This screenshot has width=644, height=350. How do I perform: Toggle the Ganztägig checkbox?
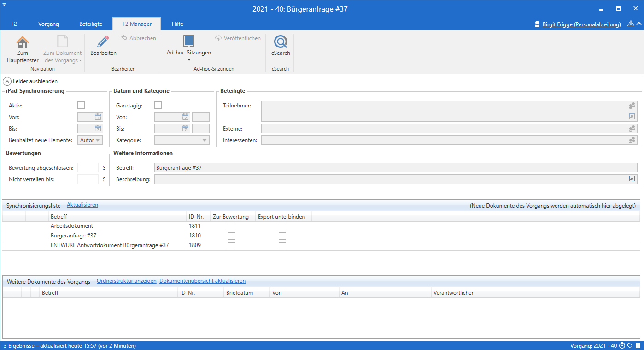[x=158, y=106]
